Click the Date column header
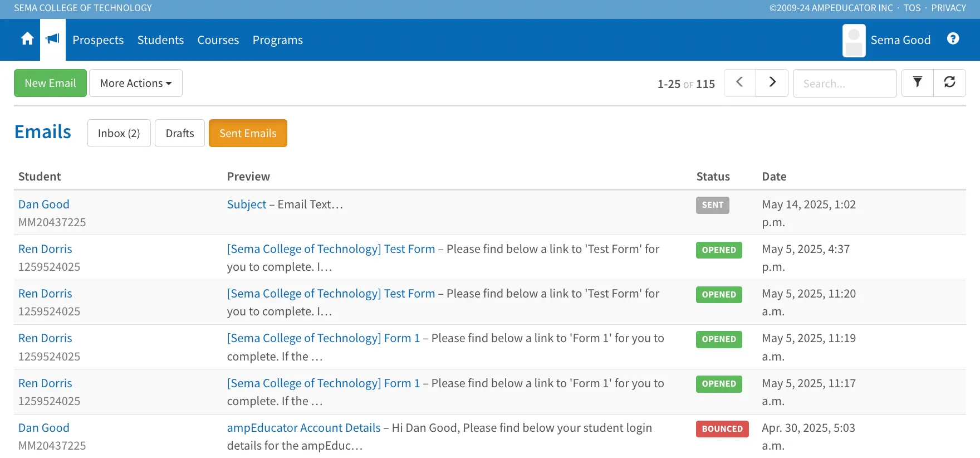Screen dimensions: 980x458 tap(774, 177)
